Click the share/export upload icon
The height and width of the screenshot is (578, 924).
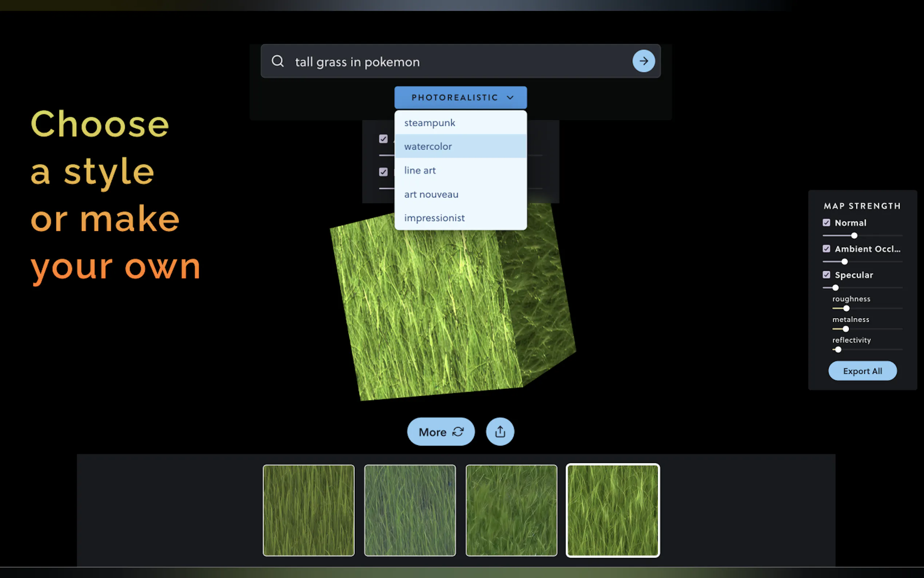click(x=500, y=432)
